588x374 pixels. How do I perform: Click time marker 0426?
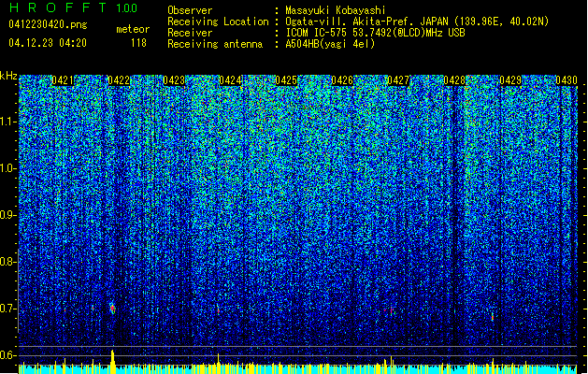tap(342, 80)
